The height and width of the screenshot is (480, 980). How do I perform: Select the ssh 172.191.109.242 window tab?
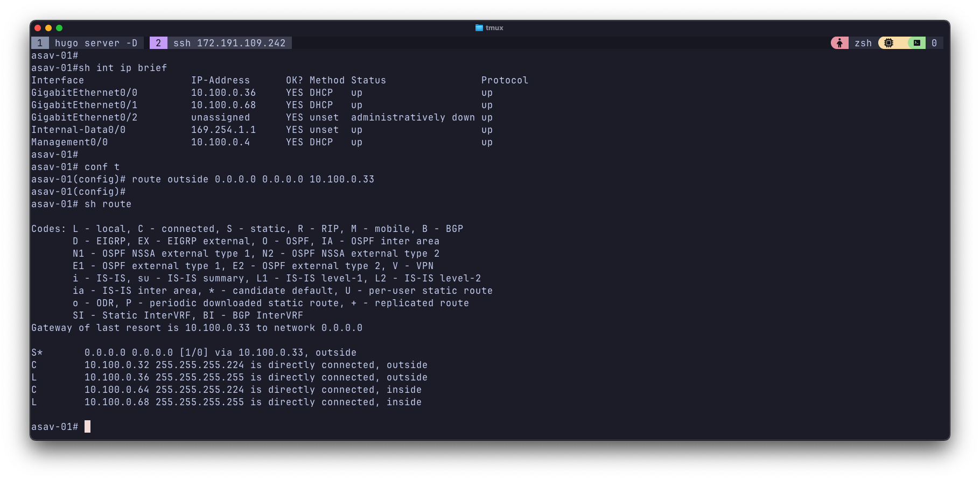click(229, 43)
